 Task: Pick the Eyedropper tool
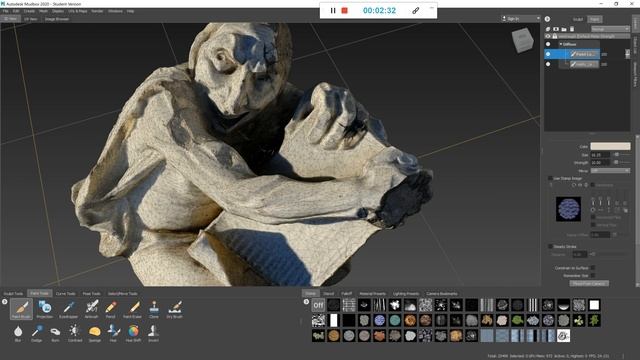pos(68,309)
